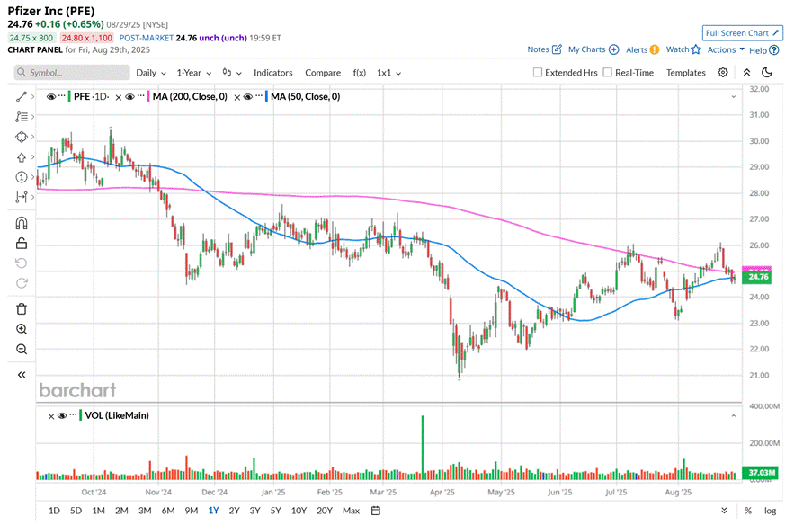This screenshot has height=525, width=812.
Task: Toggle the magnet snap mode
Action: tap(22, 223)
